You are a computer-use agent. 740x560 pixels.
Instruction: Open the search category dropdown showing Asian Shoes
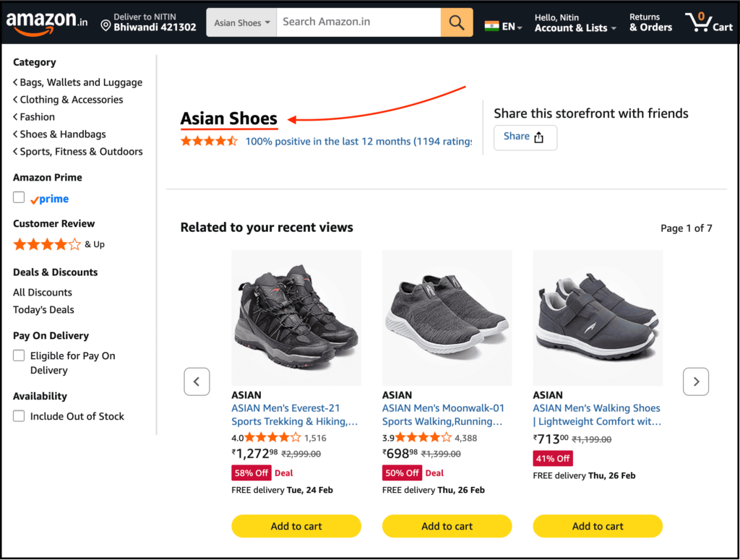coord(241,22)
